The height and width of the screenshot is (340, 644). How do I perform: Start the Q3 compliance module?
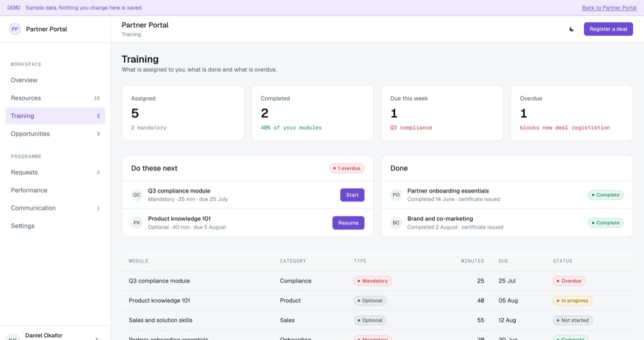(x=352, y=195)
